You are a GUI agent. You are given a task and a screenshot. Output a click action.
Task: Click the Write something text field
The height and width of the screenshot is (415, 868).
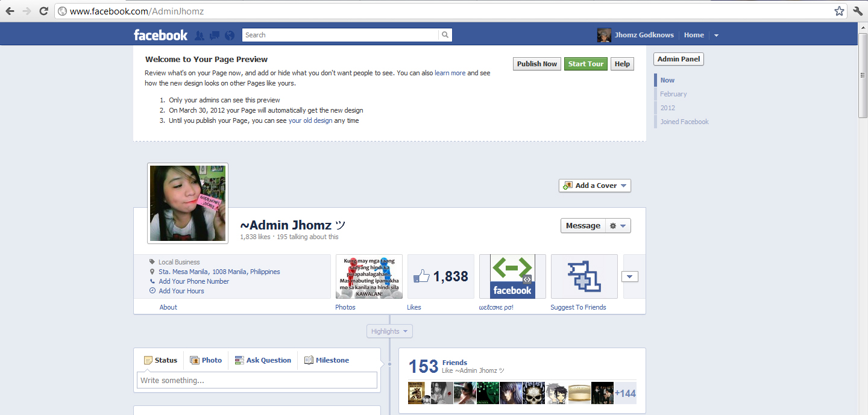(257, 380)
